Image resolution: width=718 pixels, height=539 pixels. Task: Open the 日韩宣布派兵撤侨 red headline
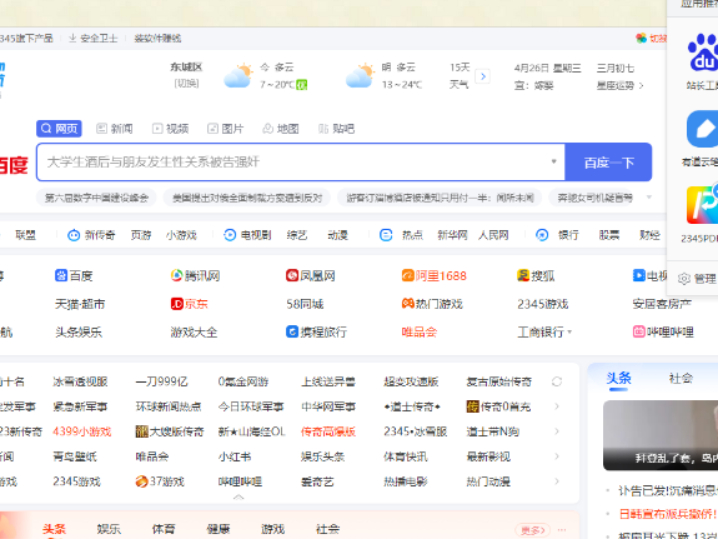(668, 514)
